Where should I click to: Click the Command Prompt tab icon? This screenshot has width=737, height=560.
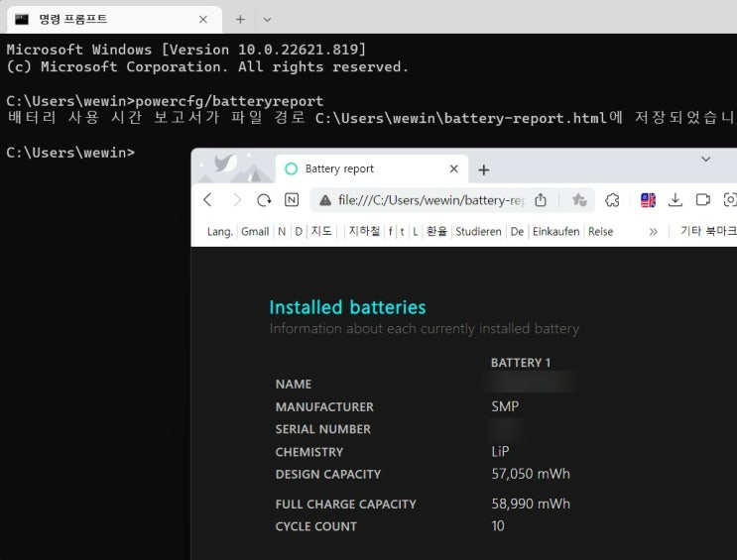(x=22, y=19)
